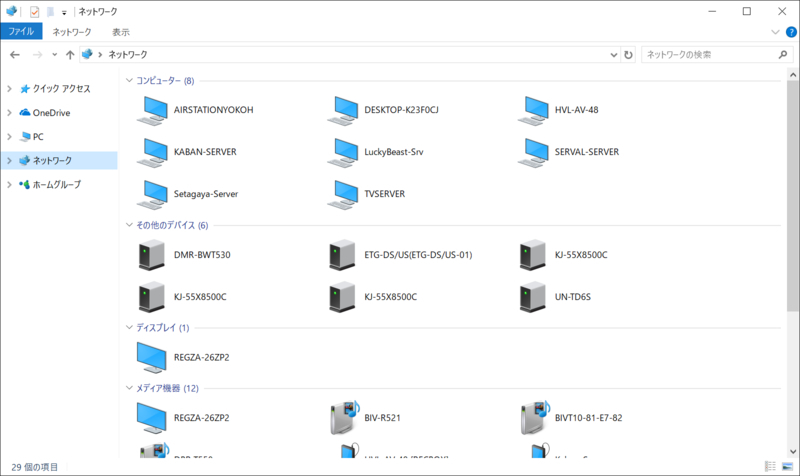Click the vertical scrollbar down arrow
Viewport: 800px width, 476px height.
click(x=792, y=451)
